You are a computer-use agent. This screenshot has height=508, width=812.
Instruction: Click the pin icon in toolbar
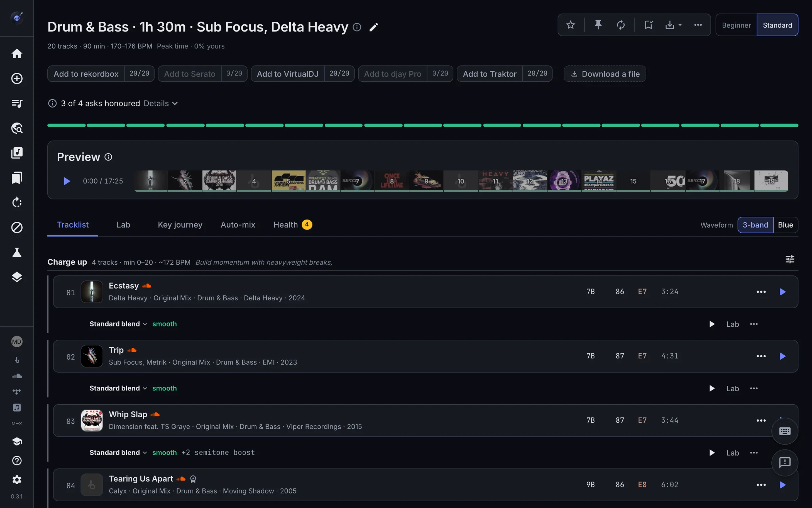(598, 25)
